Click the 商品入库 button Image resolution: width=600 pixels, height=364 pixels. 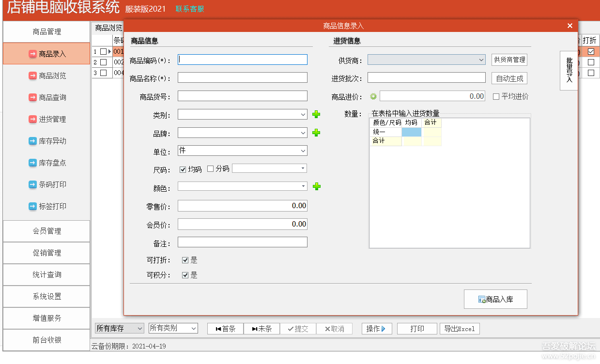click(495, 299)
